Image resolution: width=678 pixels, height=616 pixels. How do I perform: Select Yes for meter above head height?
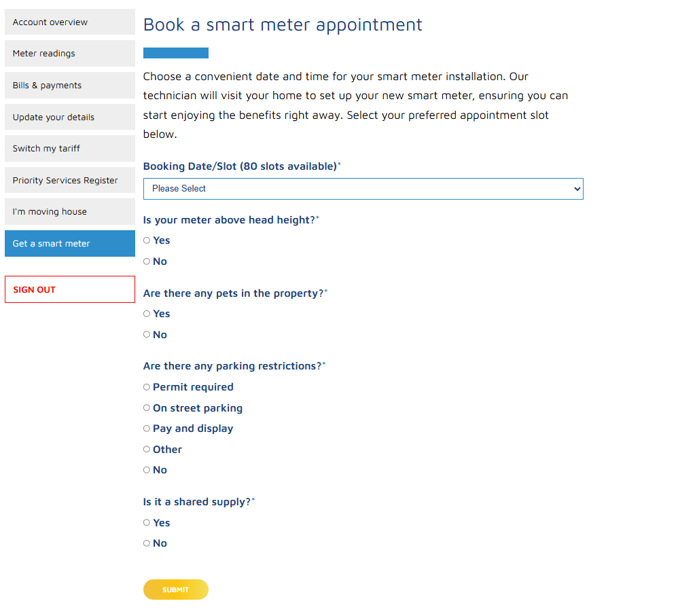[147, 240]
